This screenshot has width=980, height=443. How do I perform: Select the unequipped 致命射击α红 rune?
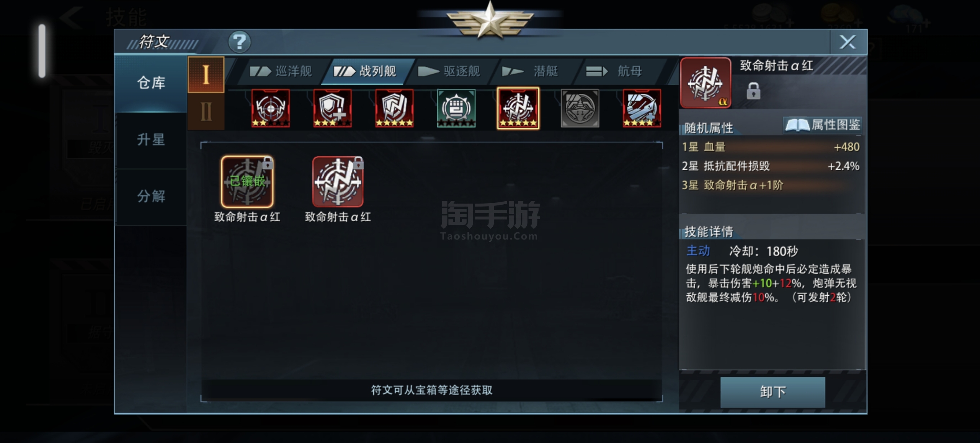tap(338, 182)
